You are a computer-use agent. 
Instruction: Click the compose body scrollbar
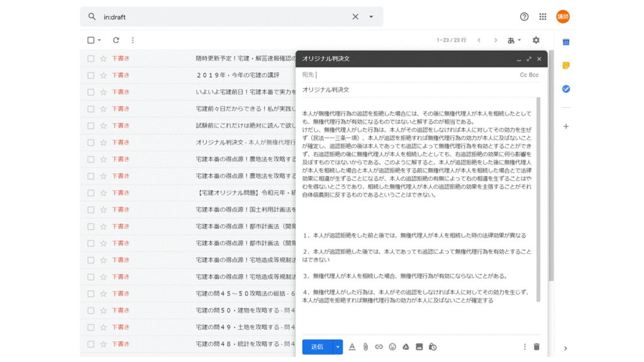[538, 199]
